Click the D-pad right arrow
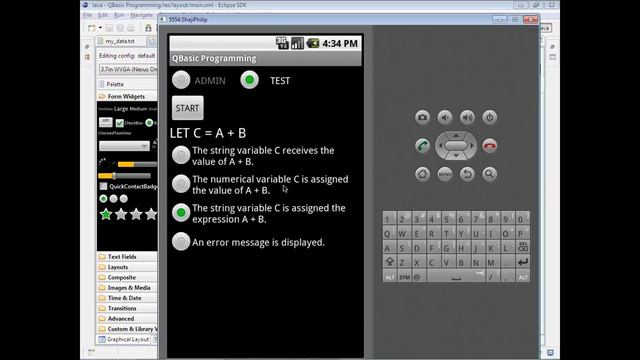Image resolution: width=640 pixels, height=360 pixels. click(x=472, y=146)
